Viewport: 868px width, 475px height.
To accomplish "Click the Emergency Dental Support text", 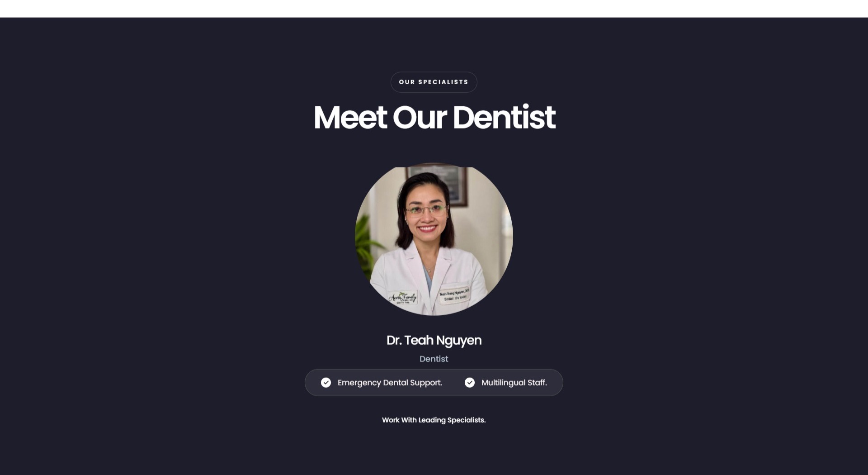I will [390, 383].
